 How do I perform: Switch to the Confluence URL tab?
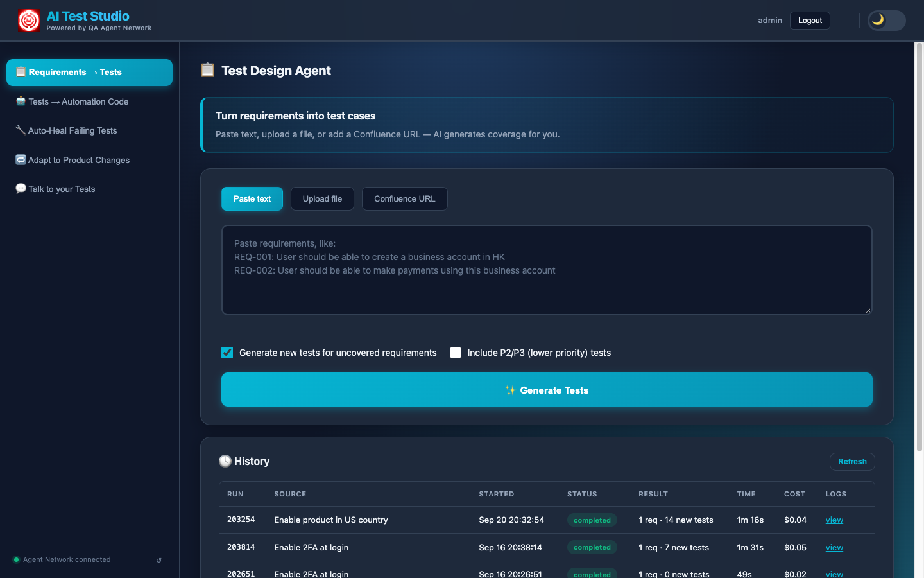[405, 199]
